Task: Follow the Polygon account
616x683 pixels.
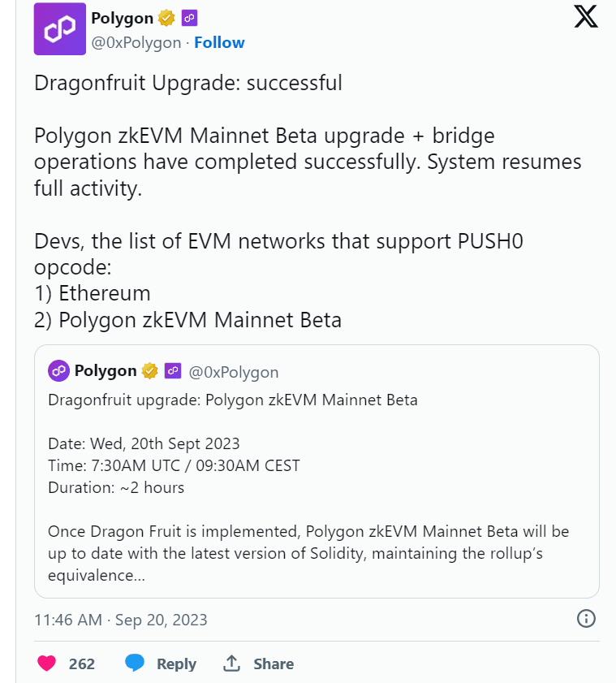Action: [219, 42]
